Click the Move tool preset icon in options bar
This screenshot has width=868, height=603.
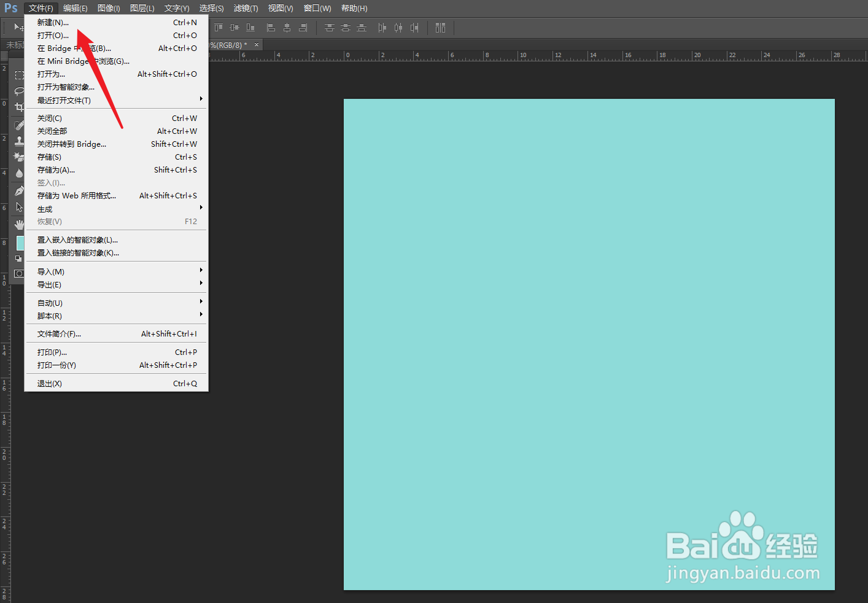coord(18,28)
